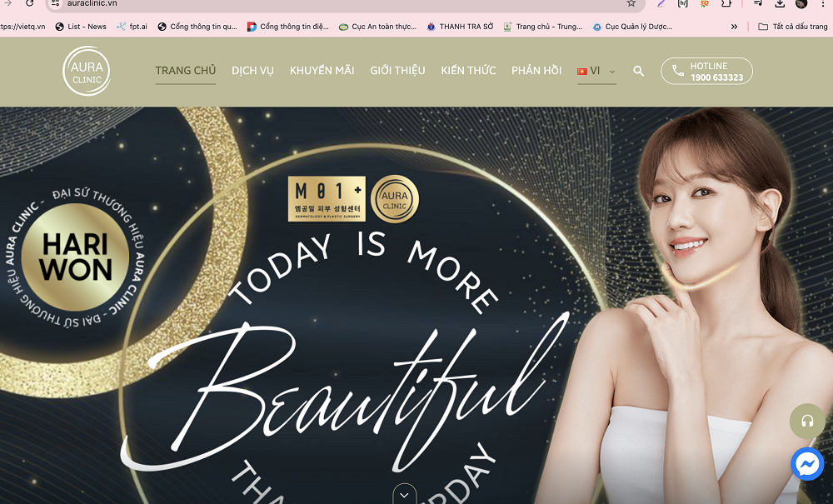The image size is (833, 504).
Task: Call the HOTLINE 1900 633323 button
Action: coord(706,71)
